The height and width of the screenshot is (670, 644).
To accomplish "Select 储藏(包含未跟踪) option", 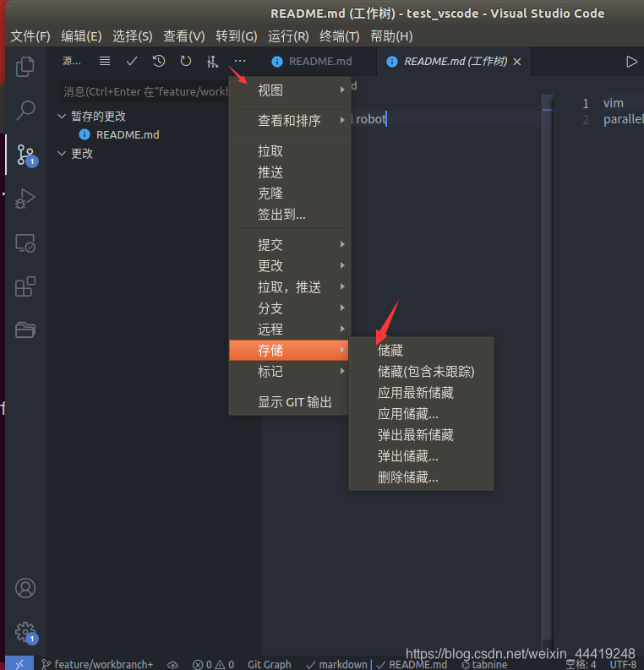I will [x=422, y=371].
